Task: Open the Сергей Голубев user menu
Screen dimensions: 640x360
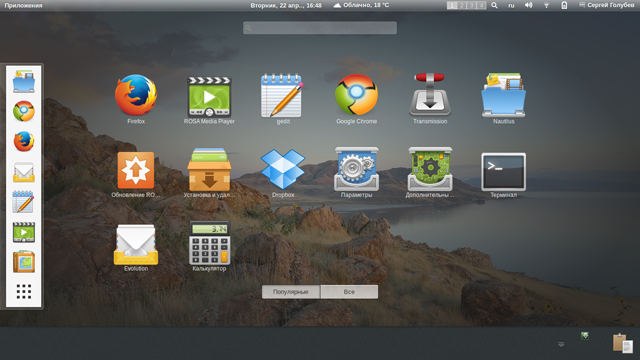Action: [607, 5]
